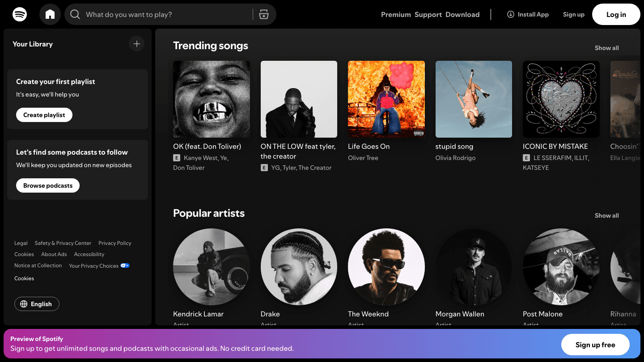Viewport: 644px width, 362px height.
Task: Click the Sign up free button
Action: pos(595,345)
